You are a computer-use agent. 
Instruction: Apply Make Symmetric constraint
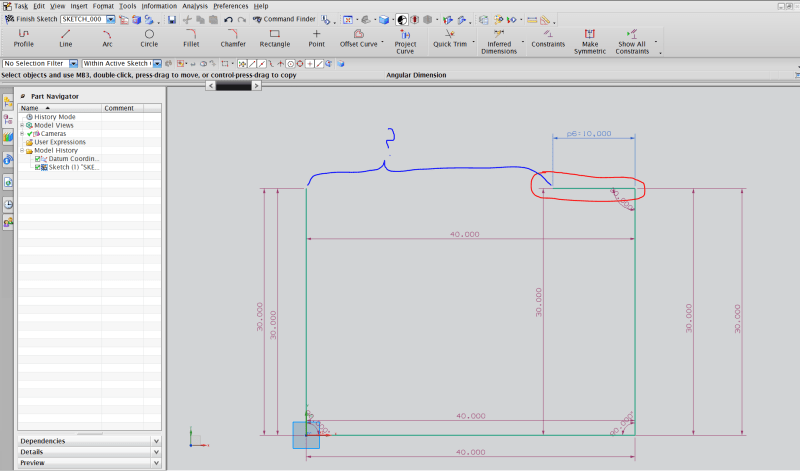click(590, 42)
